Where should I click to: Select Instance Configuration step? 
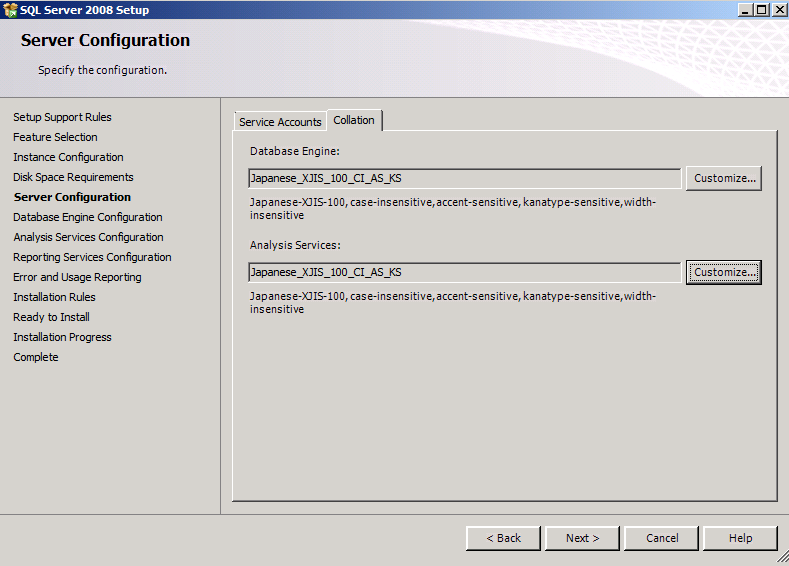click(68, 157)
